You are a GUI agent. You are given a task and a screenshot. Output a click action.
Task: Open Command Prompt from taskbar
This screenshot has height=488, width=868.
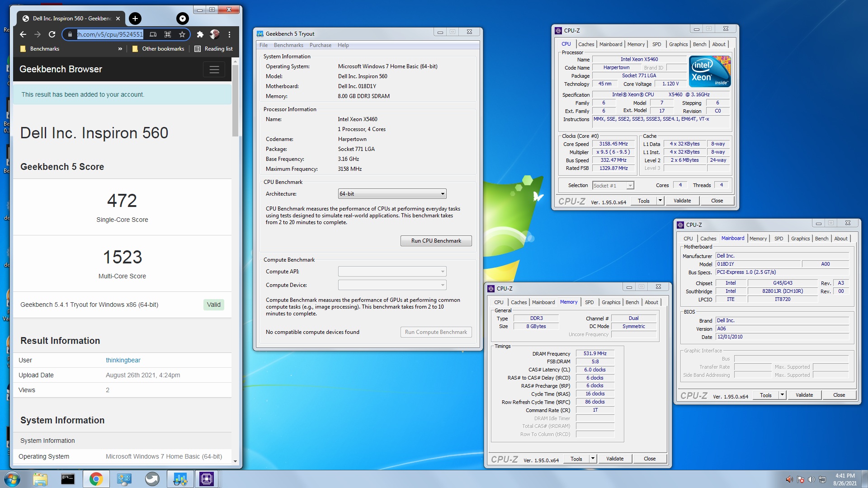tap(68, 479)
